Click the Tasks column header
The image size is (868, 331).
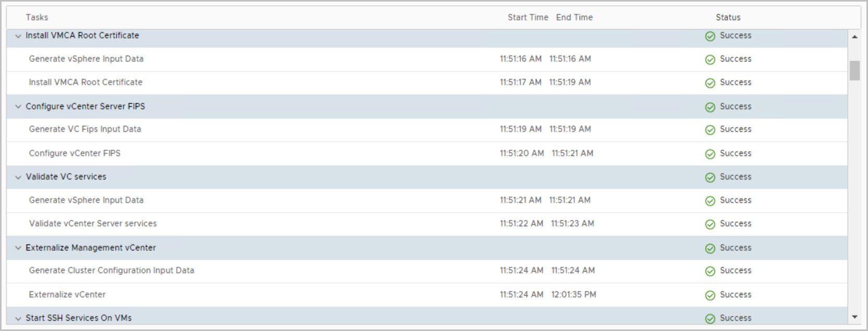37,18
